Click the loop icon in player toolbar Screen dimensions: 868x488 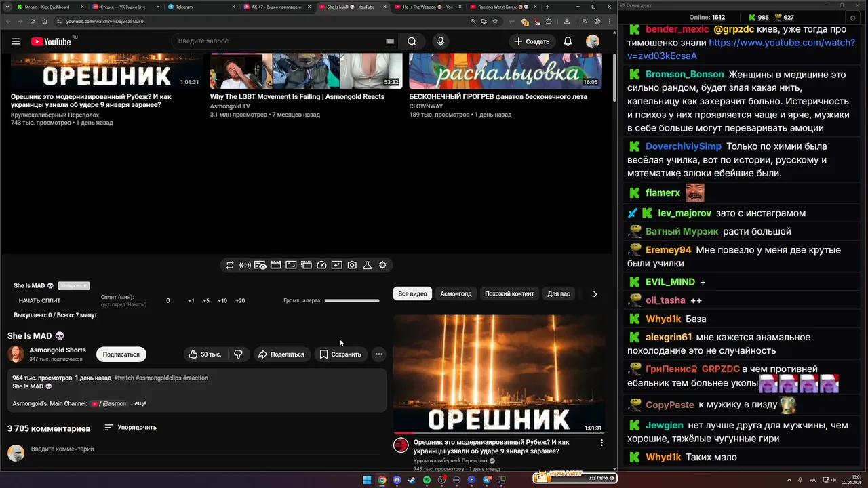click(x=230, y=265)
